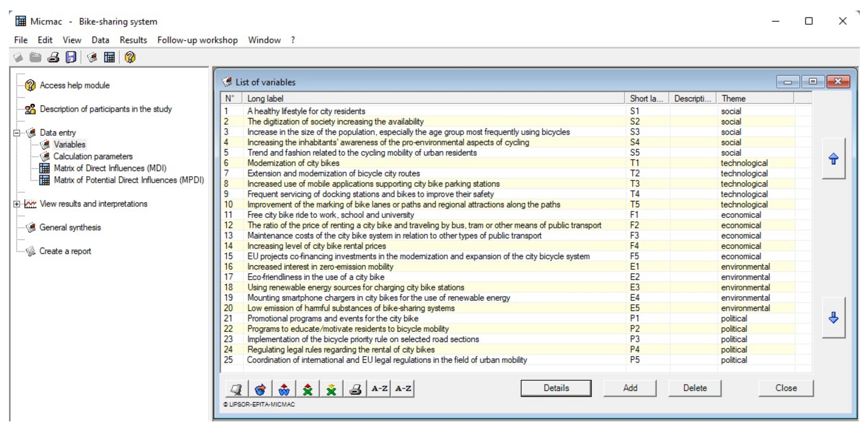Click the Excel icon with red arrow

point(308,389)
